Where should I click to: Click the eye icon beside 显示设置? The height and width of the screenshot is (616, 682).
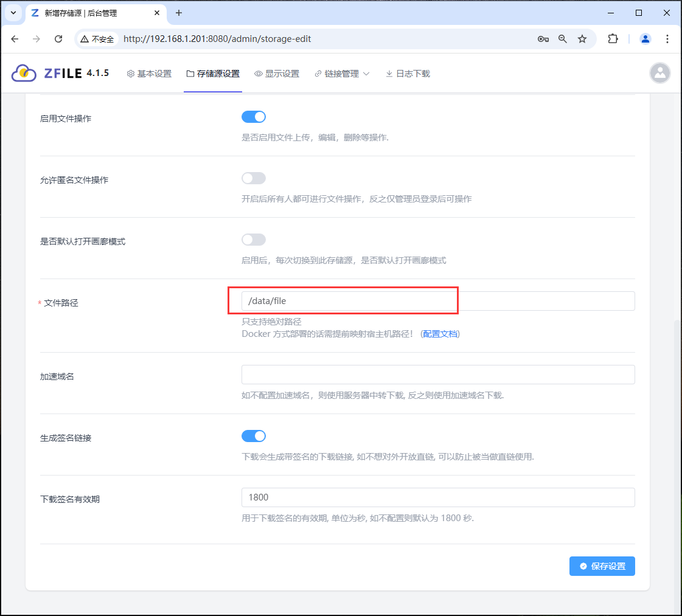(x=257, y=73)
